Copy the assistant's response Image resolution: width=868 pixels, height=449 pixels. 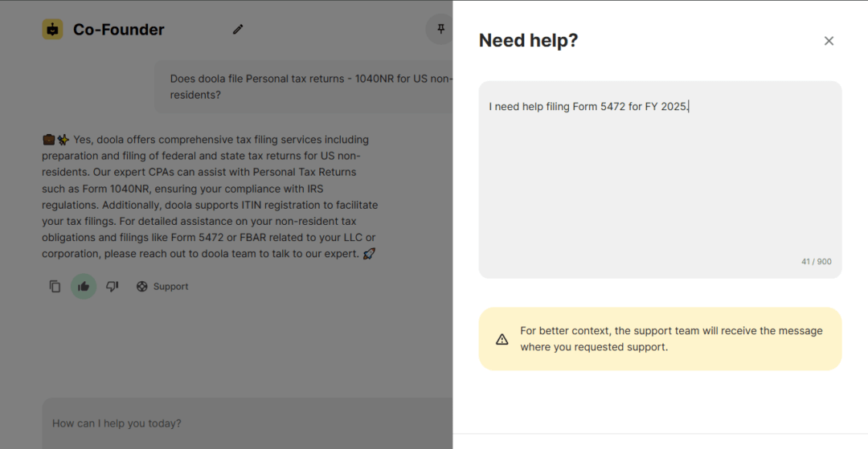(x=55, y=286)
